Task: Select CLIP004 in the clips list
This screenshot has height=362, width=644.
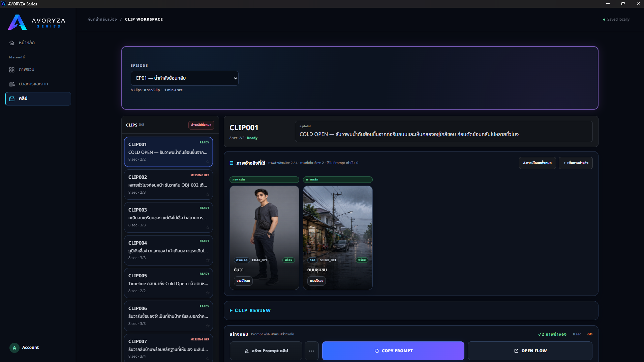Action: coord(168,250)
